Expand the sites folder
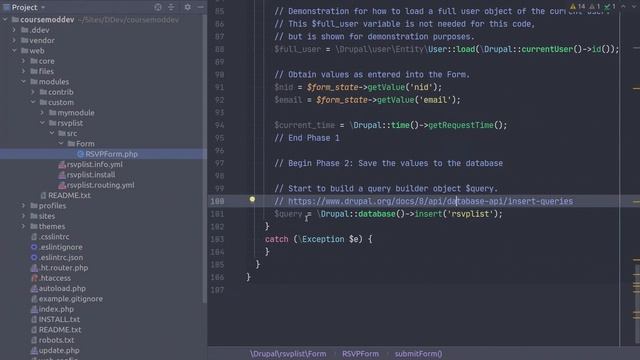The width and height of the screenshot is (640, 360). (24, 216)
